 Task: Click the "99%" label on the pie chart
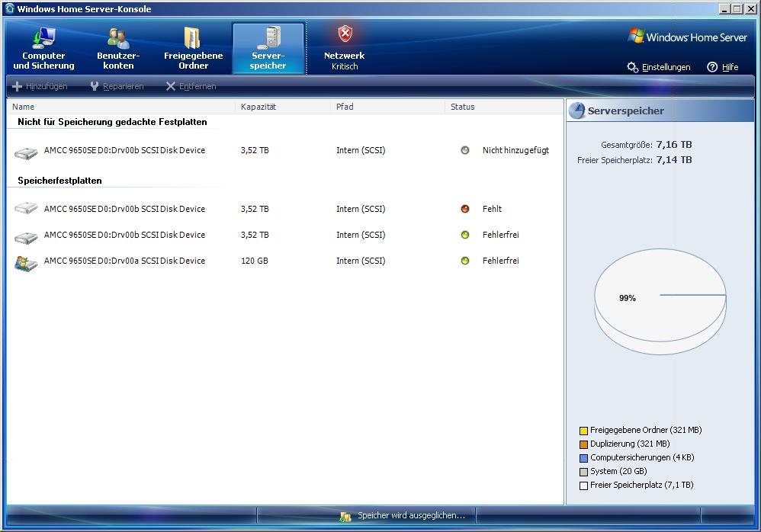[x=628, y=298]
